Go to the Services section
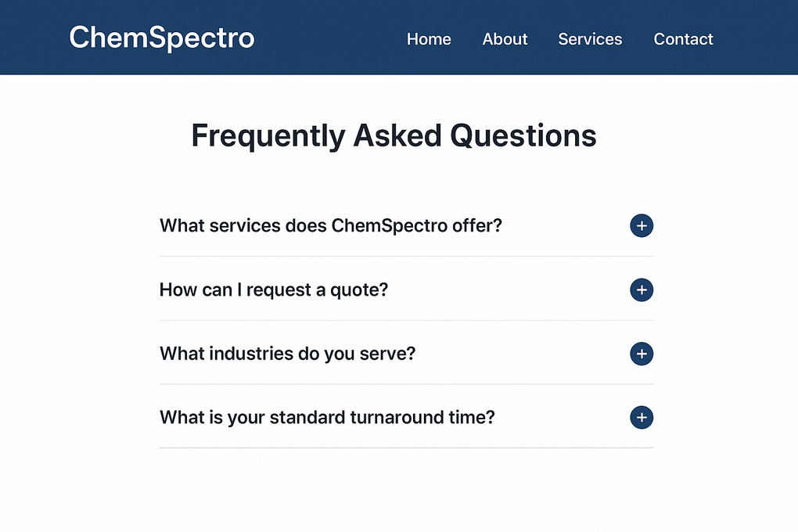This screenshot has height=532, width=798. coord(590,39)
